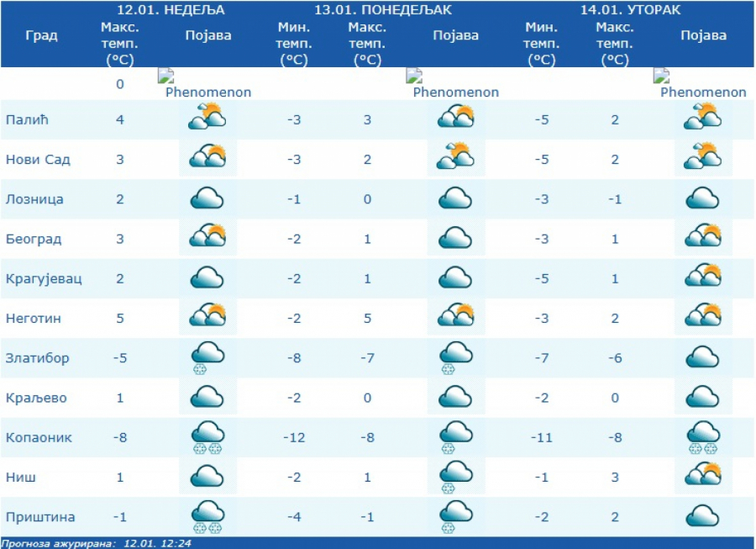The height and width of the screenshot is (549, 756).
Task: Select Копаоник's heavy snow icon for Tuesday
Action: 702,436
